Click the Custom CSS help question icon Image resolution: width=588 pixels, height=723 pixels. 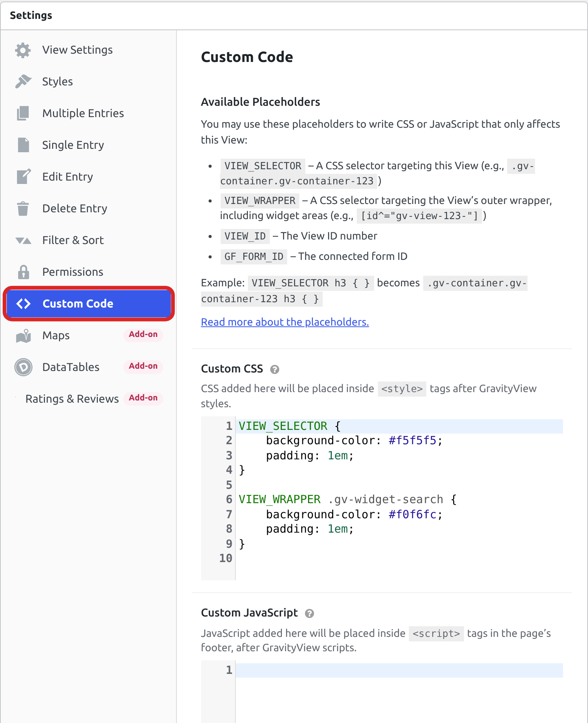click(x=275, y=369)
